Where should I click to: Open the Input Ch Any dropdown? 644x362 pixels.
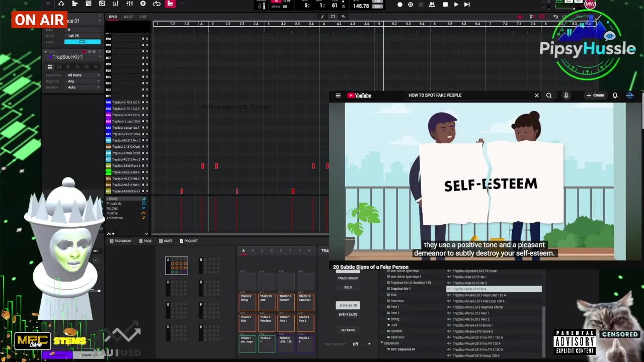[x=83, y=81]
